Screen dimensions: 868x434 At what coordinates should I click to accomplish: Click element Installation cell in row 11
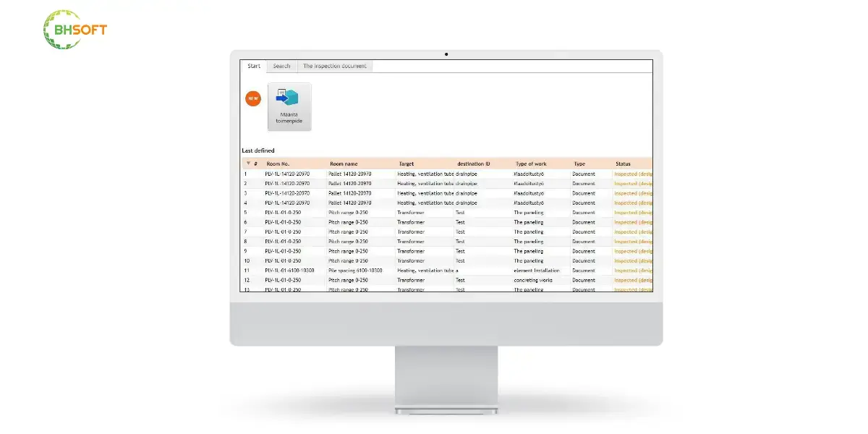[x=537, y=271]
